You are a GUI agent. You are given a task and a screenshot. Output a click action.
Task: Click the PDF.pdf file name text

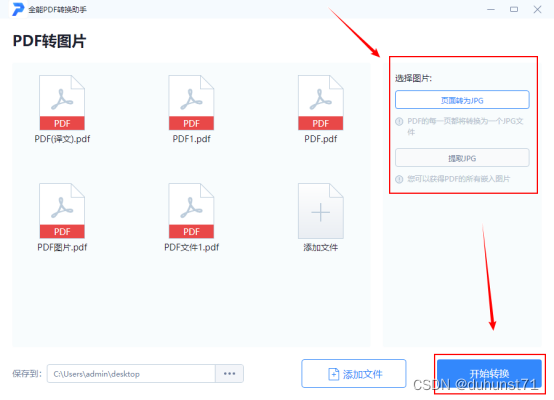[x=320, y=139]
